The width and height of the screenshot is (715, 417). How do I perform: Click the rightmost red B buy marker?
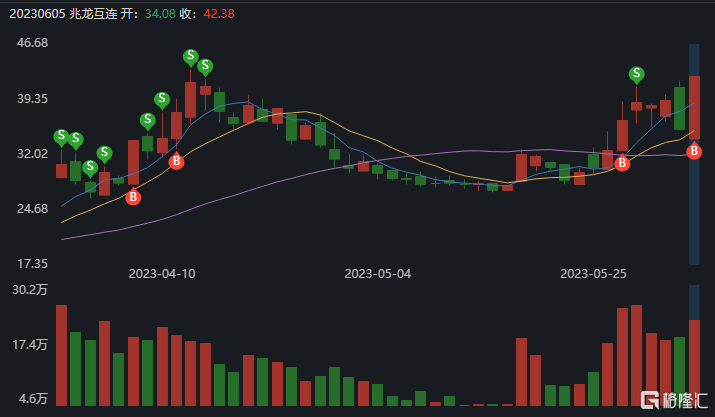[694, 151]
